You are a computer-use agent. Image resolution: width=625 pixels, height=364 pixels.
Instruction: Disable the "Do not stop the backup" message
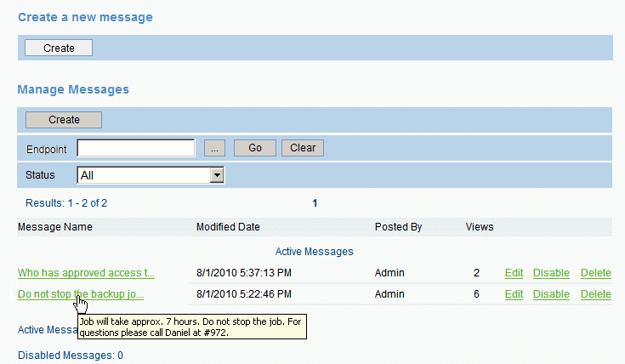point(551,294)
